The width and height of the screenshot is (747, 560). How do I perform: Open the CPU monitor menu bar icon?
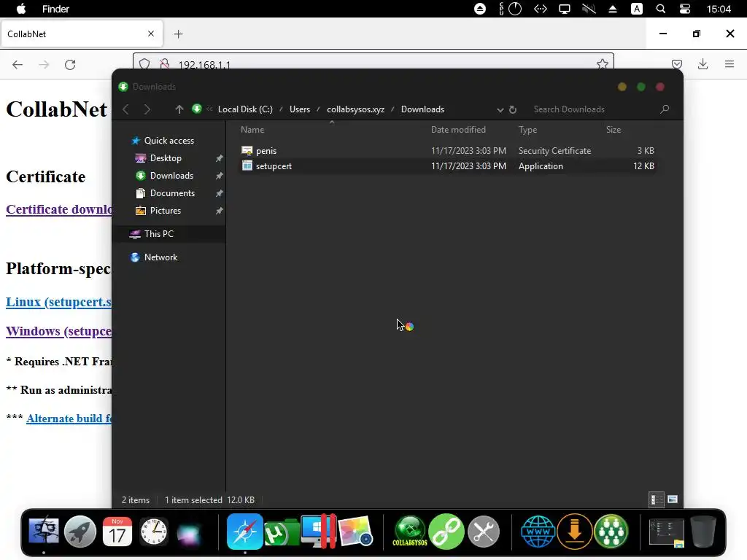510,9
